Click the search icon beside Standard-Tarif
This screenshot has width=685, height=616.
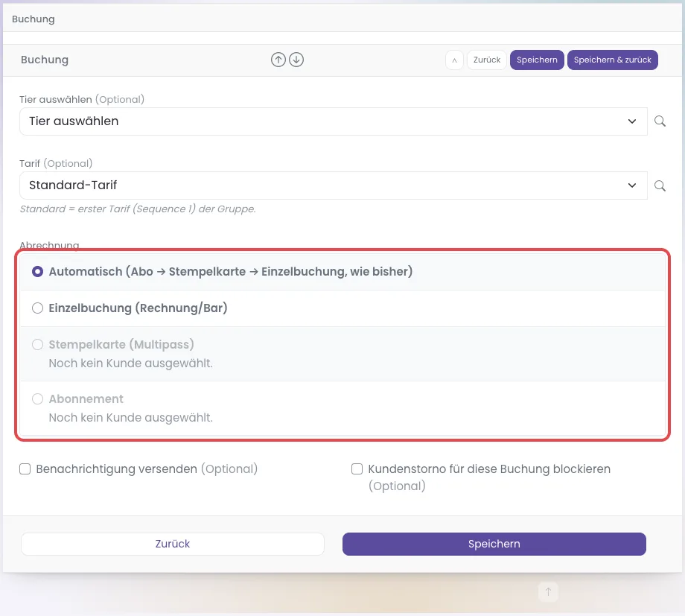tap(660, 185)
